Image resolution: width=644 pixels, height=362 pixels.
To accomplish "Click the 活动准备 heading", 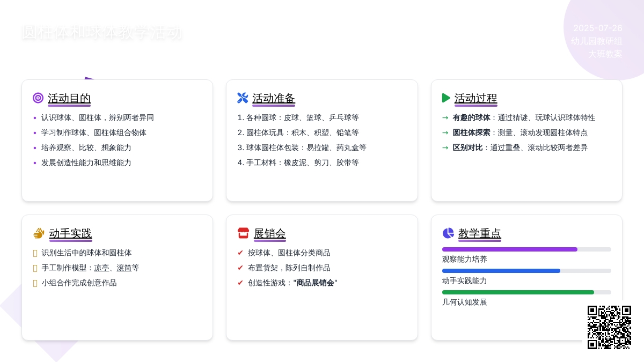I will [x=274, y=99].
